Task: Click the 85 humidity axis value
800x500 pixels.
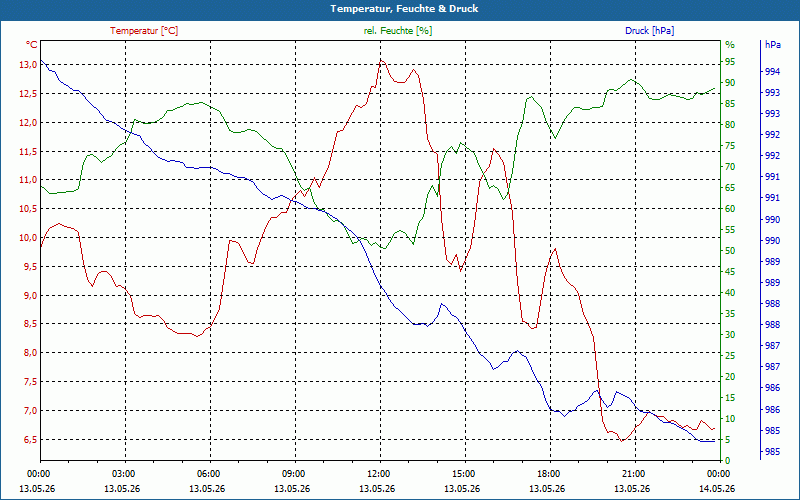Action: (730, 104)
